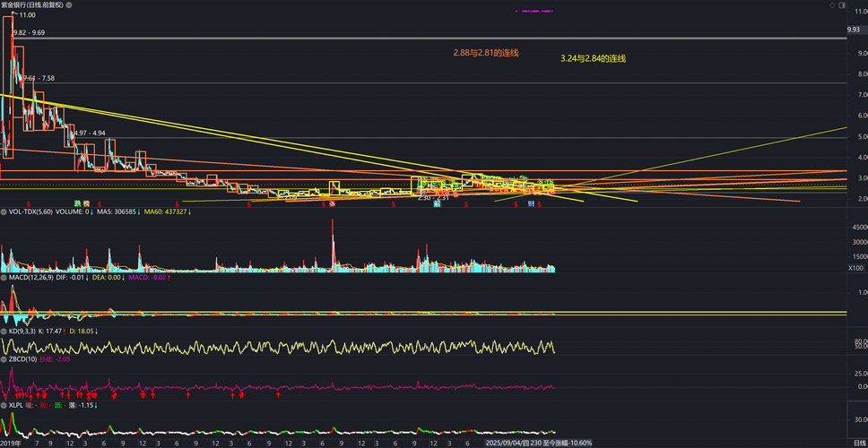This screenshot has width=868, height=448.
Task: Open the 紫金银行 chart title dropdown arrow
Action: point(68,4)
